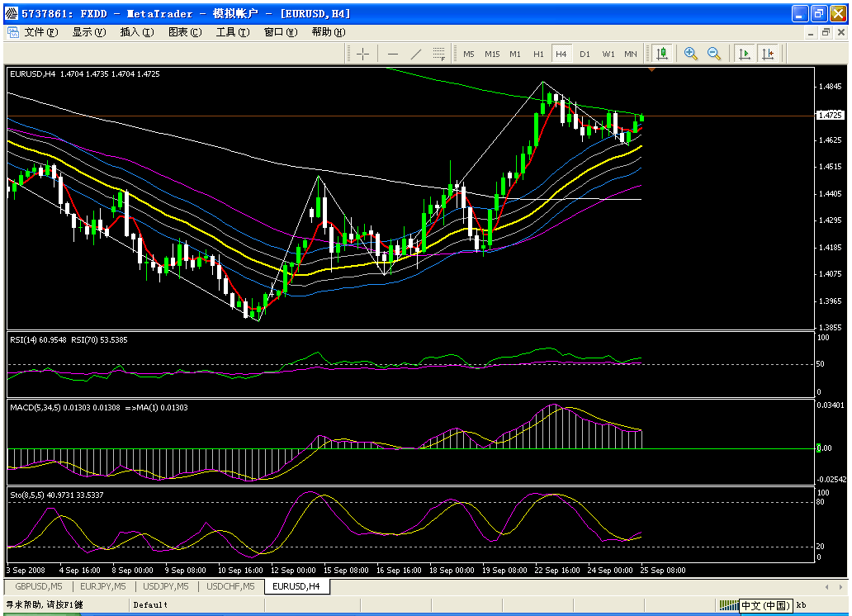Set chart period to D1

(585, 54)
